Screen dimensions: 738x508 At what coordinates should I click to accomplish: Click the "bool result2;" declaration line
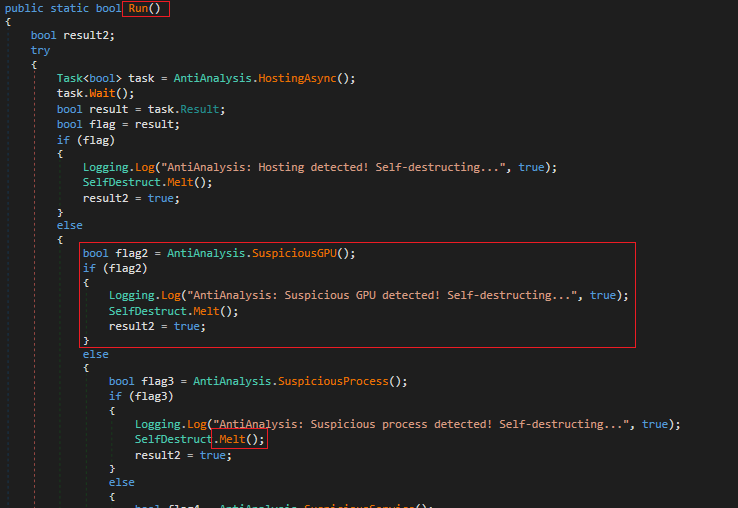(72, 35)
